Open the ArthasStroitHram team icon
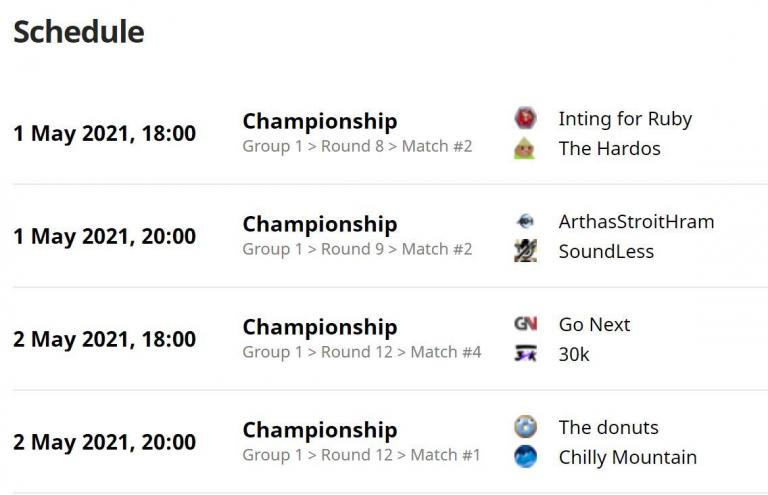The width and height of the screenshot is (768, 495). click(x=525, y=221)
